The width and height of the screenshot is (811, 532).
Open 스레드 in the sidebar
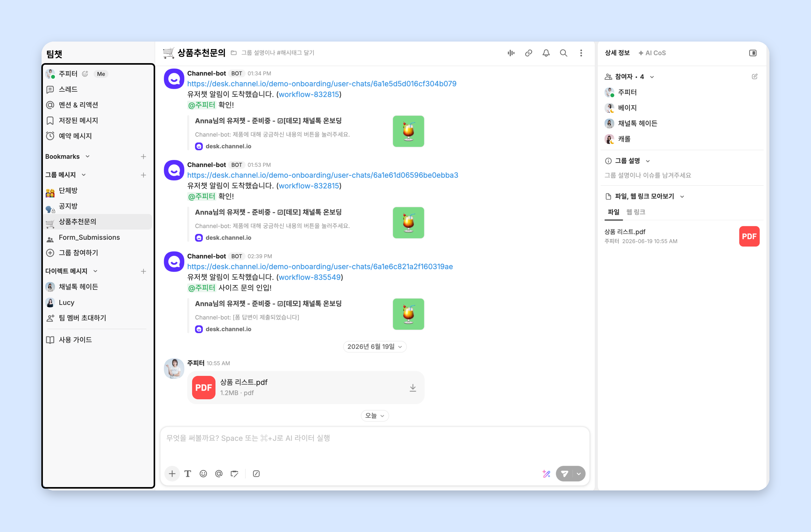98,90
